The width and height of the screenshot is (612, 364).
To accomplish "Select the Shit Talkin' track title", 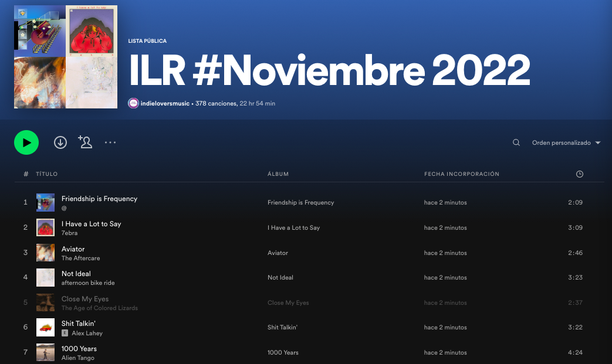I will (x=79, y=324).
